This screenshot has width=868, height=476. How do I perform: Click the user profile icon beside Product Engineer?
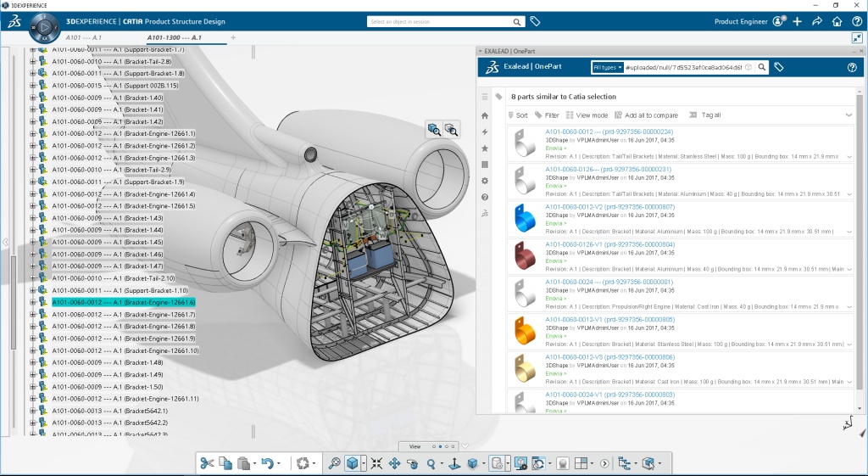coord(780,21)
